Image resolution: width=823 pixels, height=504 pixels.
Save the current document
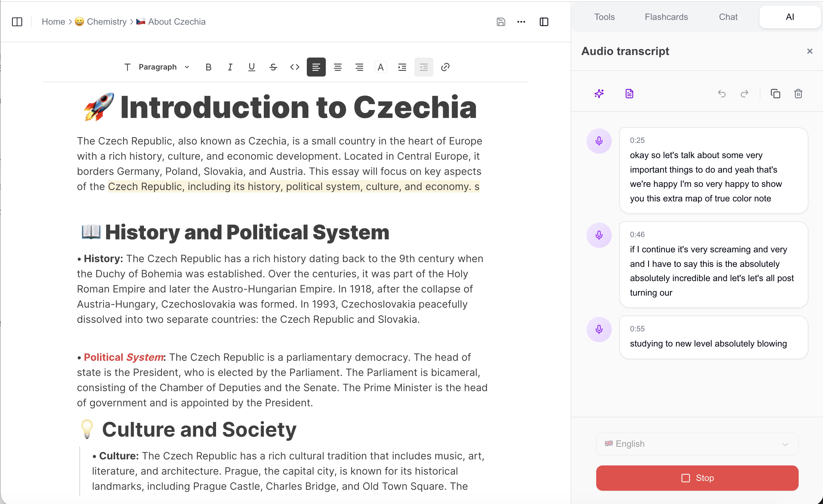tap(501, 22)
